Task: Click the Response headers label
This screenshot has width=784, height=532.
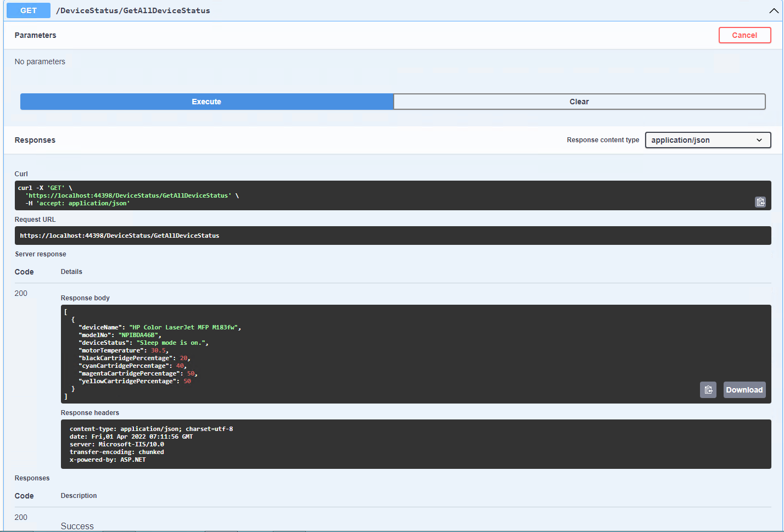Action: (x=90, y=413)
